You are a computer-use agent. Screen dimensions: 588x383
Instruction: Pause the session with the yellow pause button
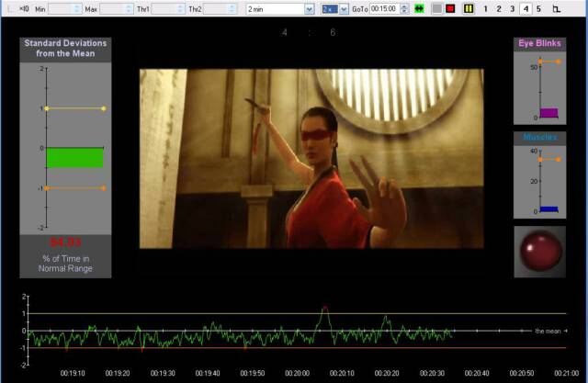pyautogui.click(x=468, y=8)
